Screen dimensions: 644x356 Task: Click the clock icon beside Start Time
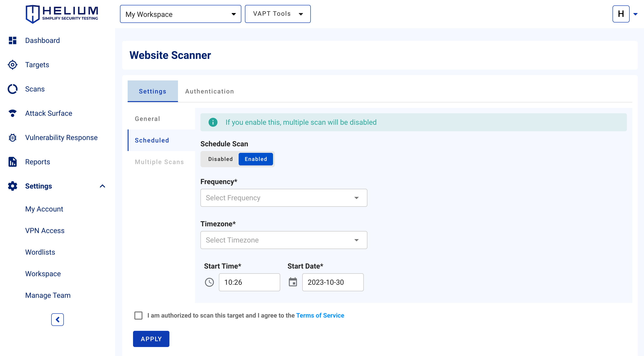pos(209,282)
